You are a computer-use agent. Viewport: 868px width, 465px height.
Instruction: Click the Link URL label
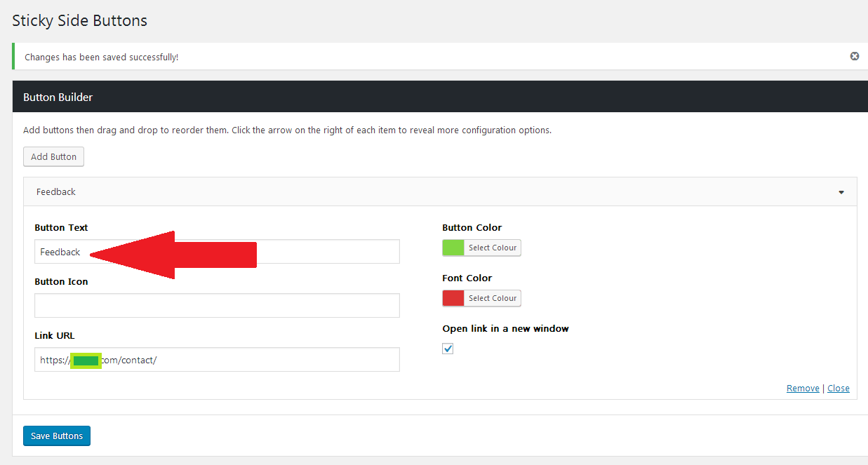tap(54, 335)
